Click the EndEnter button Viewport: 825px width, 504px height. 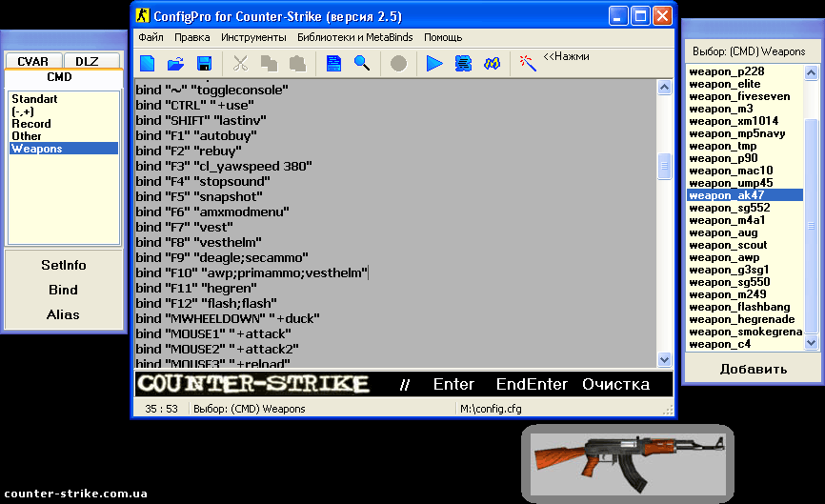click(532, 384)
